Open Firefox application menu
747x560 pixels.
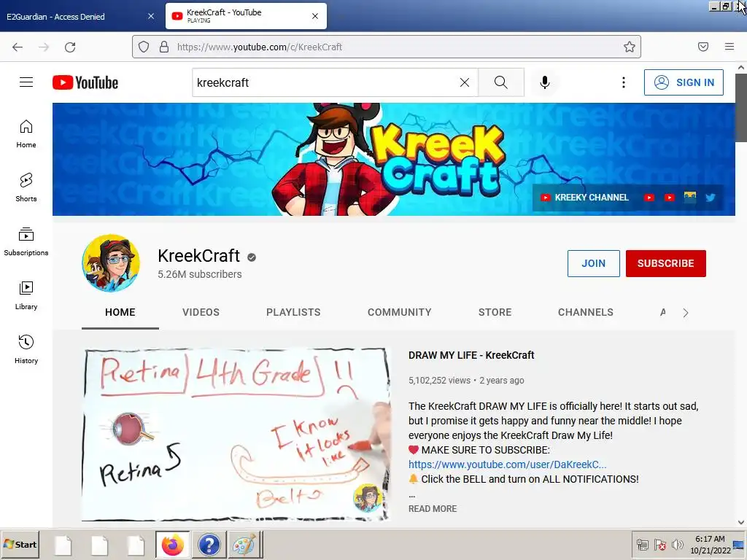(729, 47)
